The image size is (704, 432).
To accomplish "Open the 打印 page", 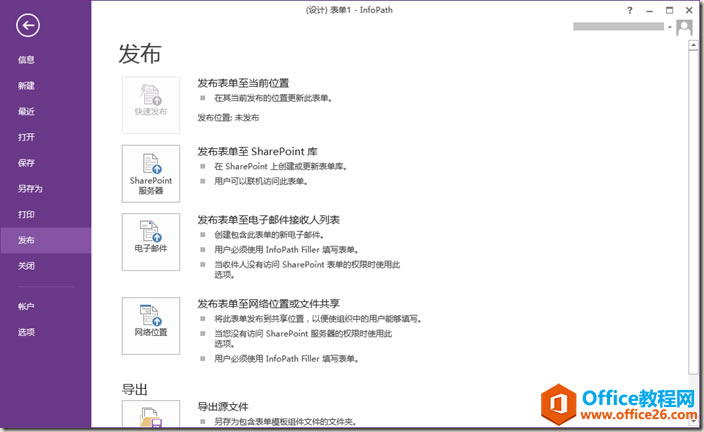I will [26, 215].
